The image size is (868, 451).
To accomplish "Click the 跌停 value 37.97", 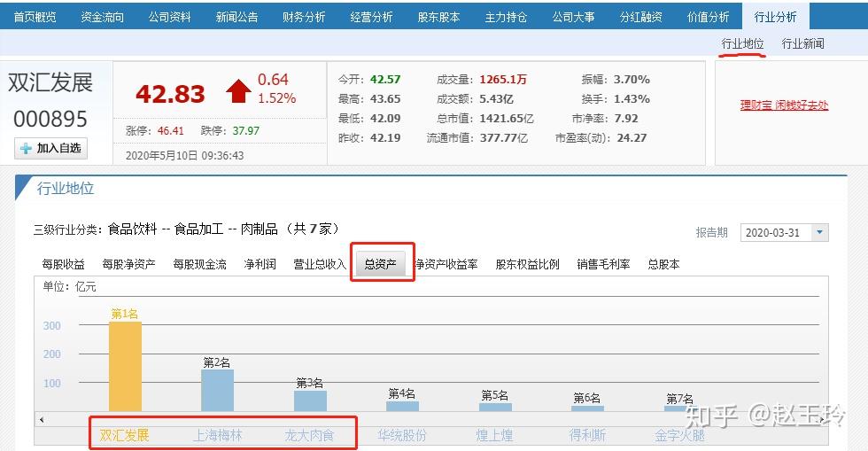I will coord(246,131).
